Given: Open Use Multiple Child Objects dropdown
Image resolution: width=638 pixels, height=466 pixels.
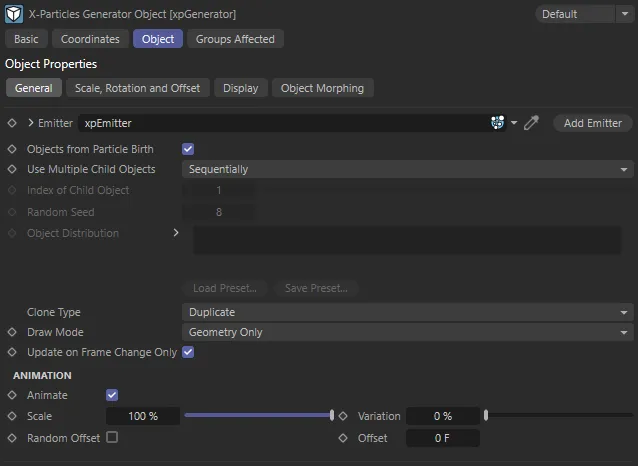Looking at the screenshot, I should (408, 170).
